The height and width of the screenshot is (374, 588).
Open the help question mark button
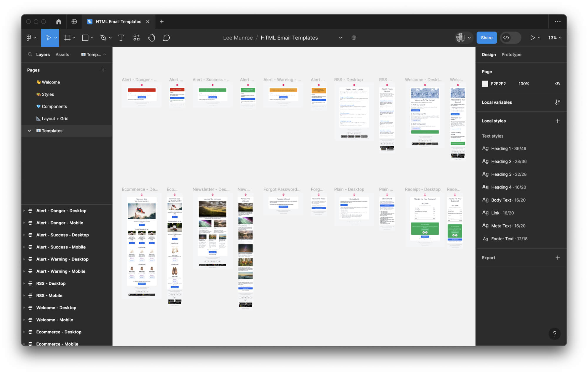pyautogui.click(x=554, y=333)
